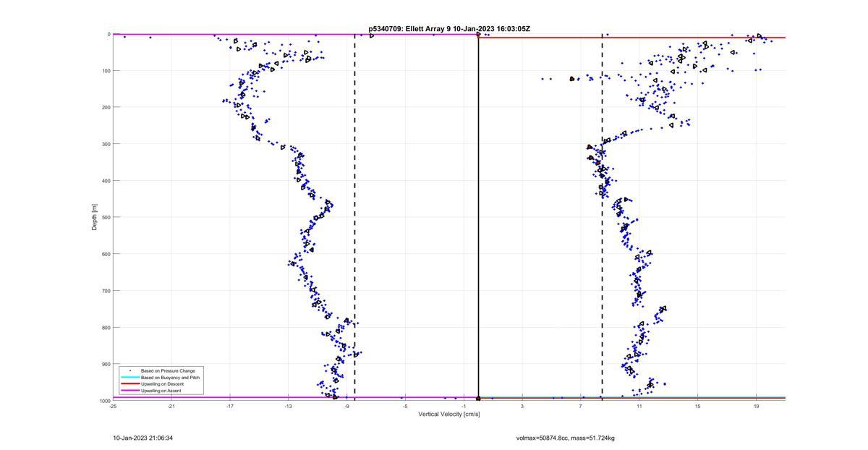Click the magenta line swatch in legend
Image resolution: width=868 pixels, height=450 pixels.
point(129,391)
